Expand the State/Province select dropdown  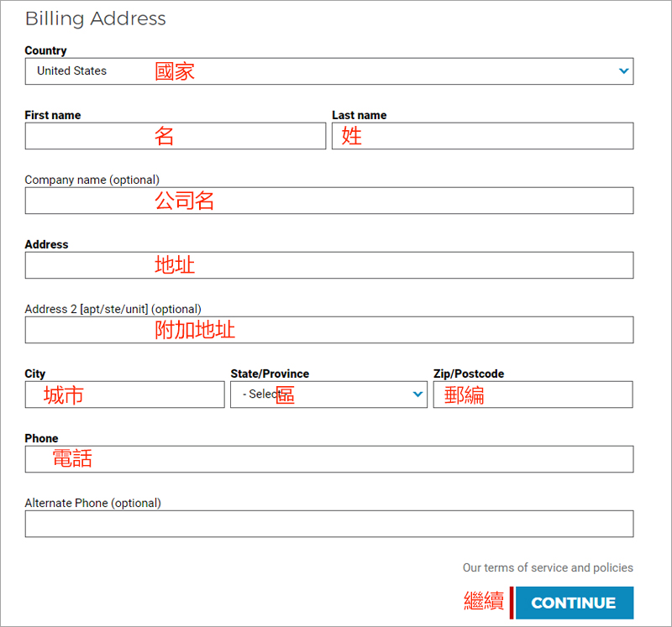pos(328,394)
